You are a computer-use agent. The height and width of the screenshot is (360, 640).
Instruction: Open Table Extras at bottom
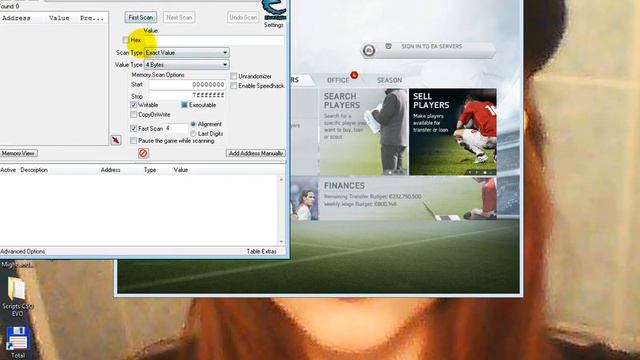261,251
